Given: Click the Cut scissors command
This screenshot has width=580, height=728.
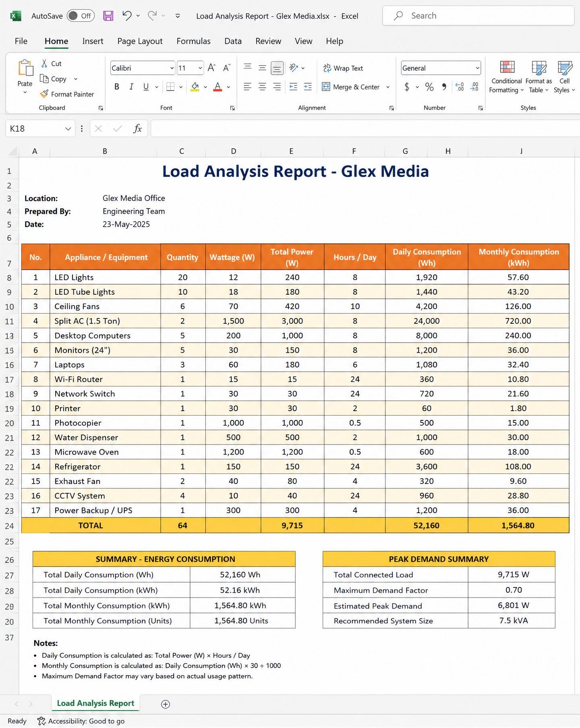Looking at the screenshot, I should click(x=51, y=64).
